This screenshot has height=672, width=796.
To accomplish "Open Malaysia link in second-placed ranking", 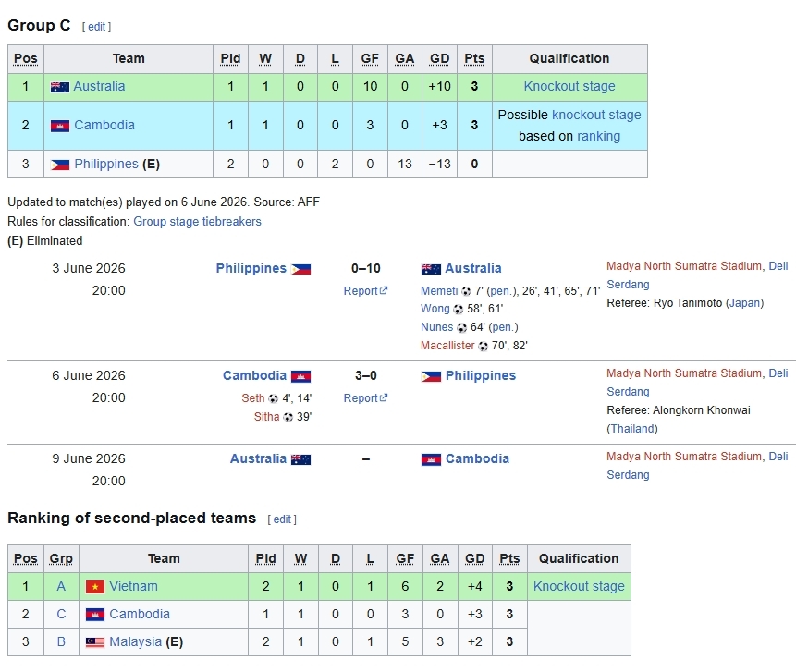I will [x=136, y=642].
